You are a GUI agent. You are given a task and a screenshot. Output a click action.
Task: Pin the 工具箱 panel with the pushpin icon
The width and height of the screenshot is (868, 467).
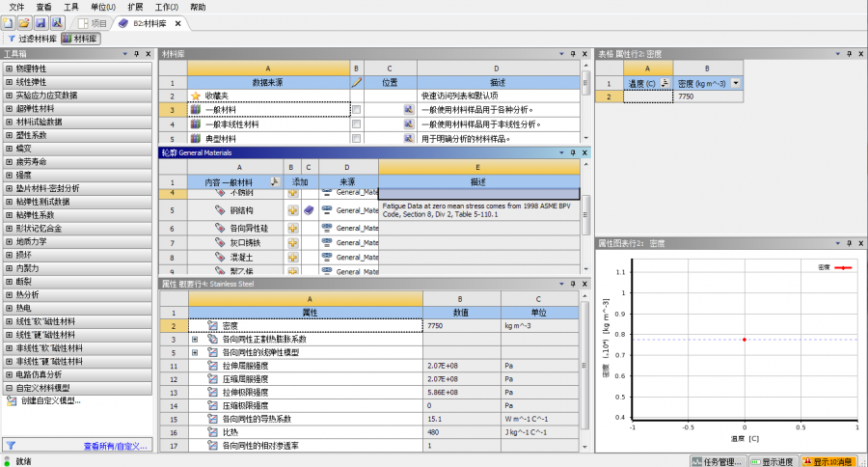coord(136,54)
